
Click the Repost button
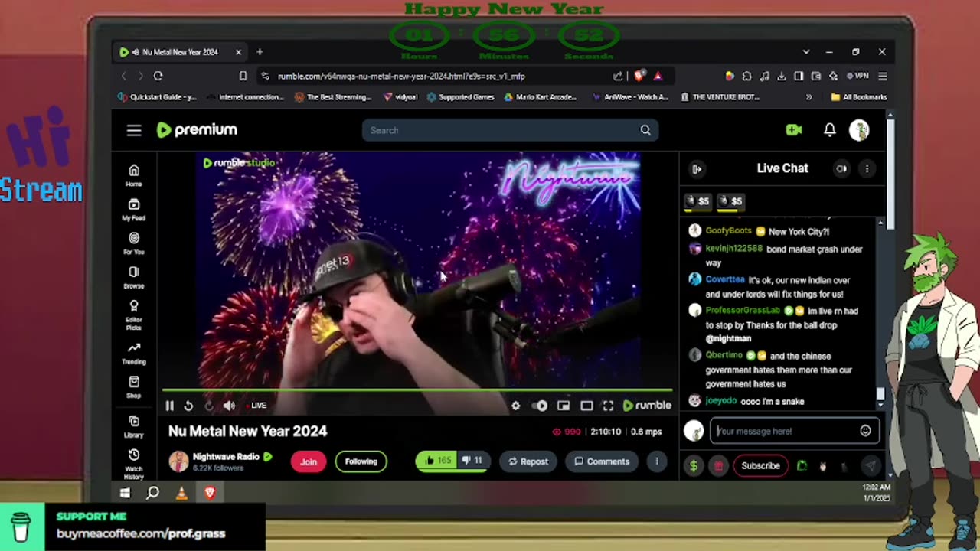tap(528, 461)
